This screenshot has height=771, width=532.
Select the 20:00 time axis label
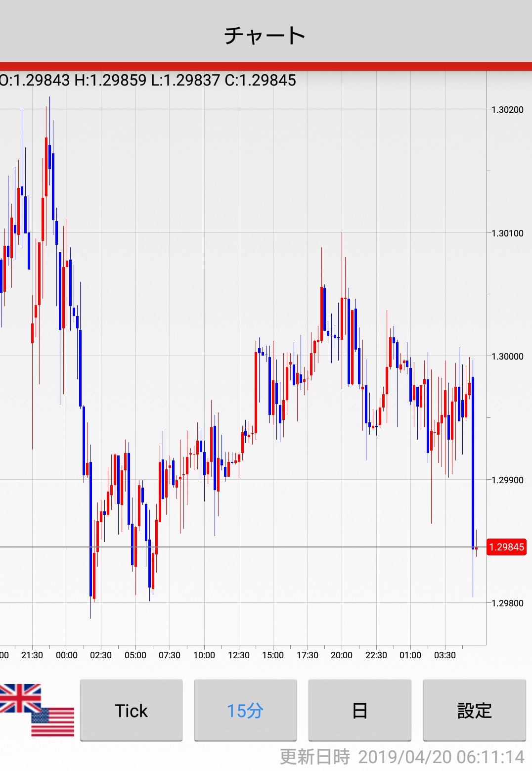tap(342, 655)
